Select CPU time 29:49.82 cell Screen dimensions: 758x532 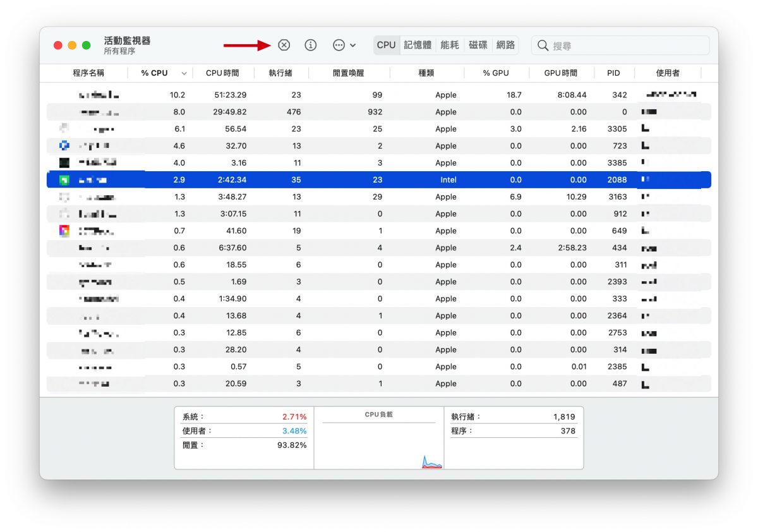[x=230, y=112]
